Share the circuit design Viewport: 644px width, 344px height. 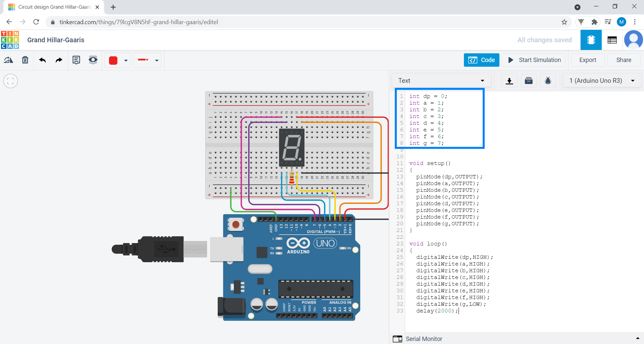click(x=624, y=60)
